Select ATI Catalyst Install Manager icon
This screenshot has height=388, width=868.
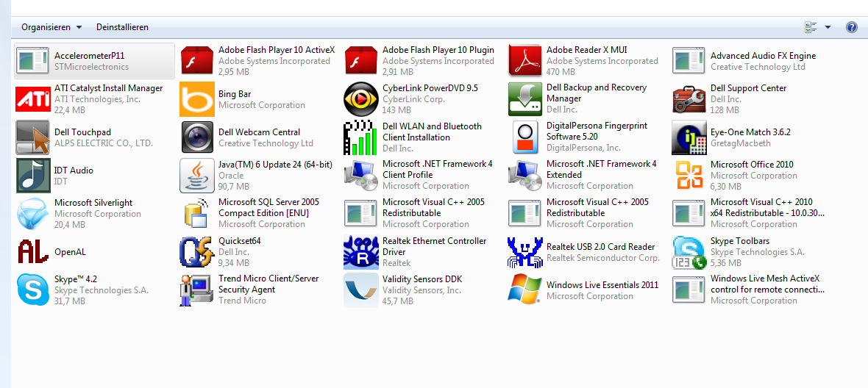point(32,99)
